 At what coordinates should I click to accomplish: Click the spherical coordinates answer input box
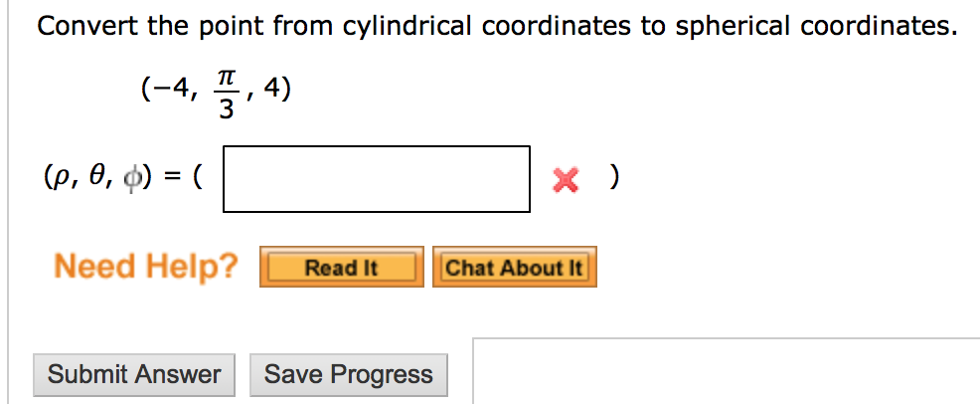tap(376, 179)
